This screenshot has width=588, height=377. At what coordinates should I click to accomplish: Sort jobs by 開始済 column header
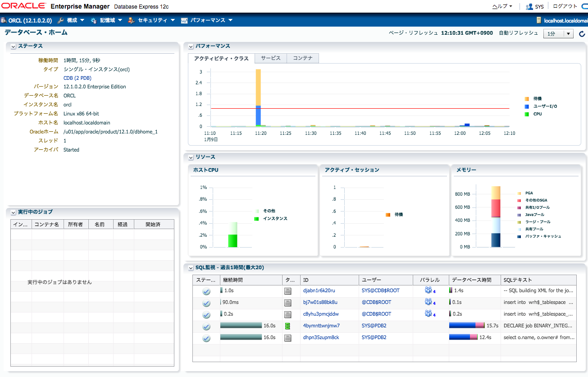click(154, 224)
